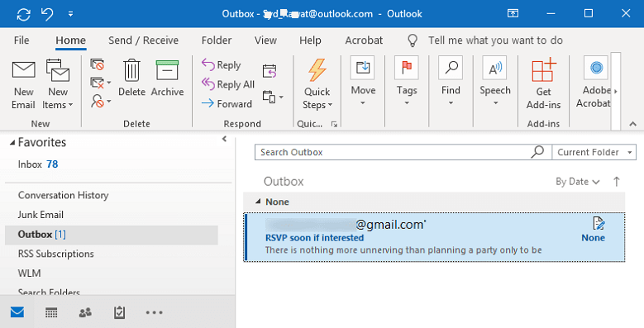The height and width of the screenshot is (328, 644).
Task: Open the File tab
Action: point(21,40)
